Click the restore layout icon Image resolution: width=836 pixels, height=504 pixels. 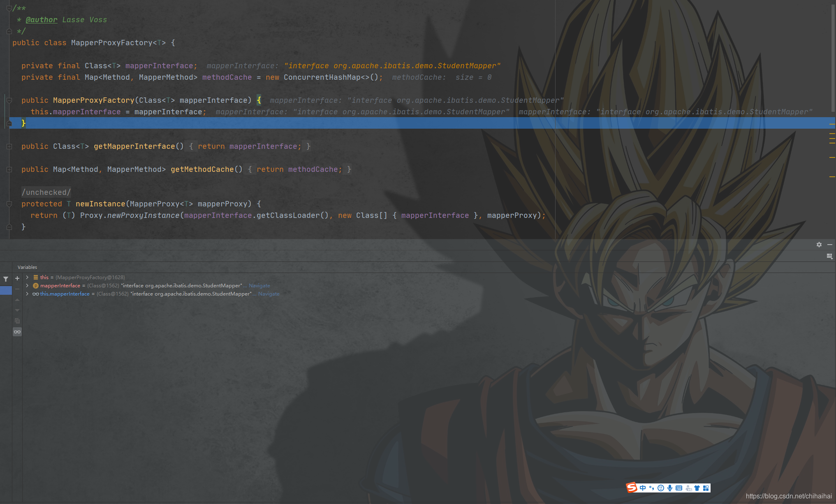pos(829,256)
